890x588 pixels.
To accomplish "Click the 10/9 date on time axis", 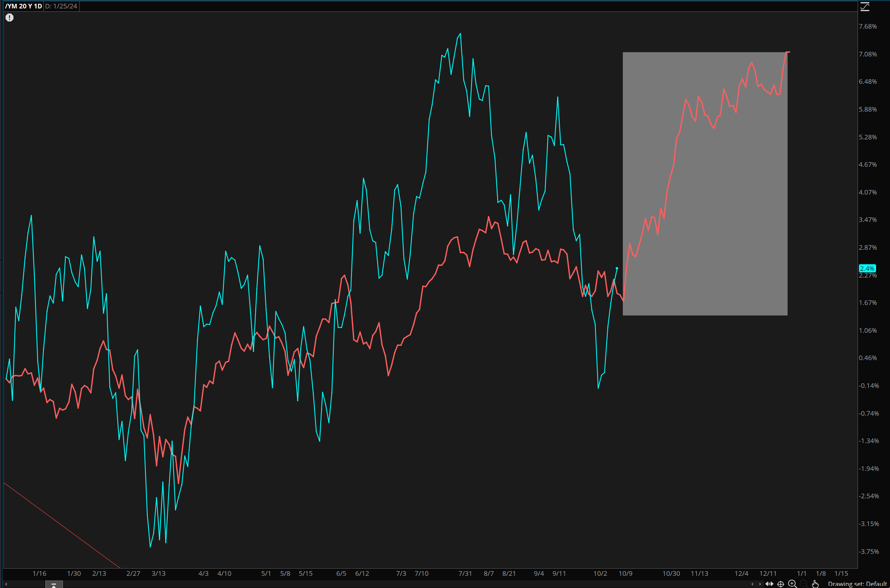I will [x=625, y=574].
